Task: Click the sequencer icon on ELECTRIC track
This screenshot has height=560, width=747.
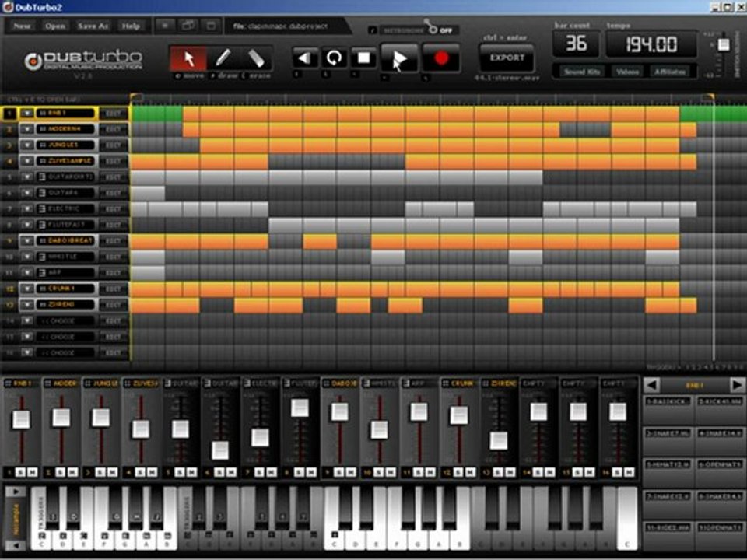Action: click(x=42, y=209)
